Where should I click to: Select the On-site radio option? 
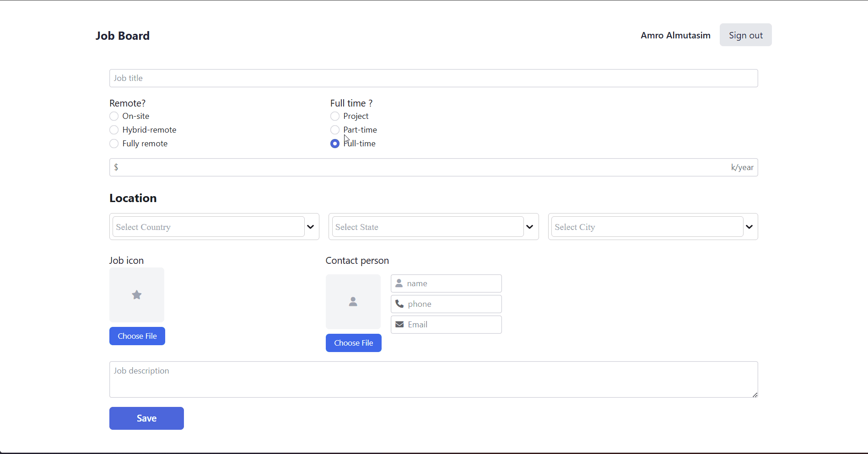coord(114,116)
